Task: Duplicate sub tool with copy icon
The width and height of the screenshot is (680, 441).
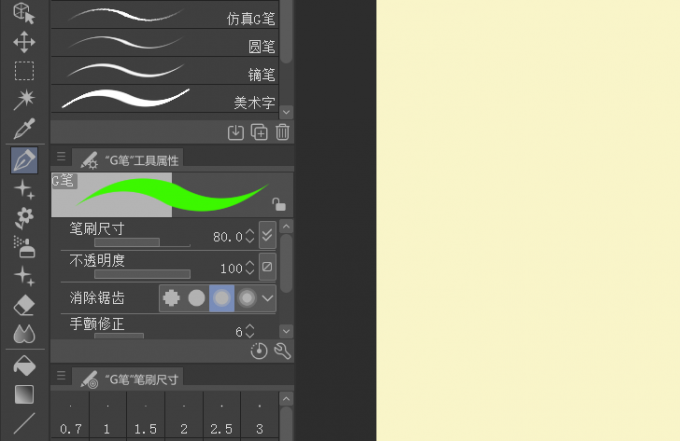Action: (x=259, y=132)
